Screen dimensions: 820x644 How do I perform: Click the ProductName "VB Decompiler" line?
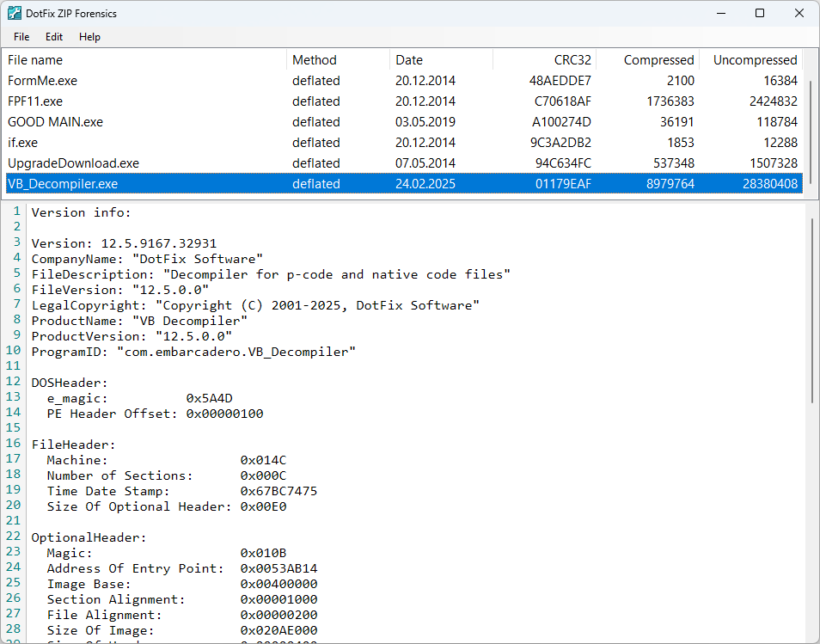139,321
